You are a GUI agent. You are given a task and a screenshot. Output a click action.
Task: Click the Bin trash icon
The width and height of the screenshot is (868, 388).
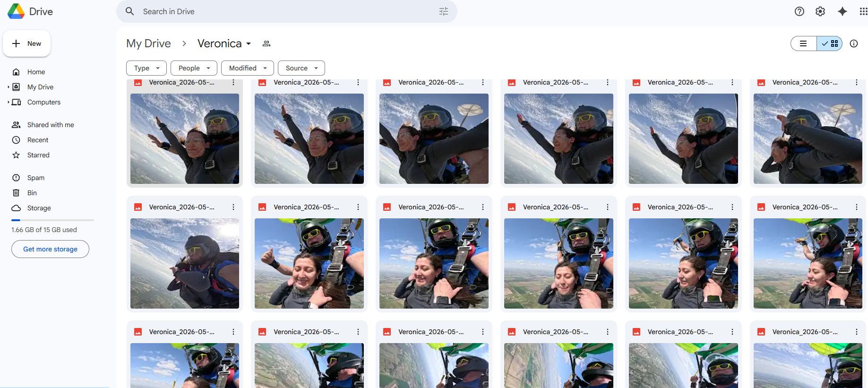tap(16, 193)
